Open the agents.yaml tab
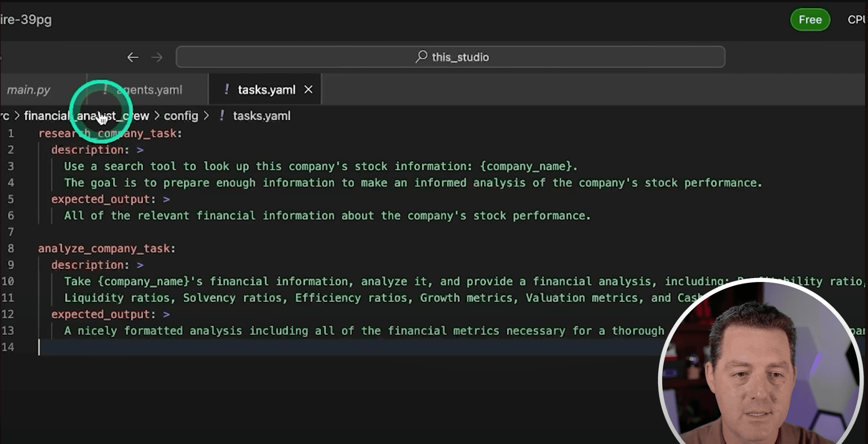This screenshot has height=444, width=868. 149,90
